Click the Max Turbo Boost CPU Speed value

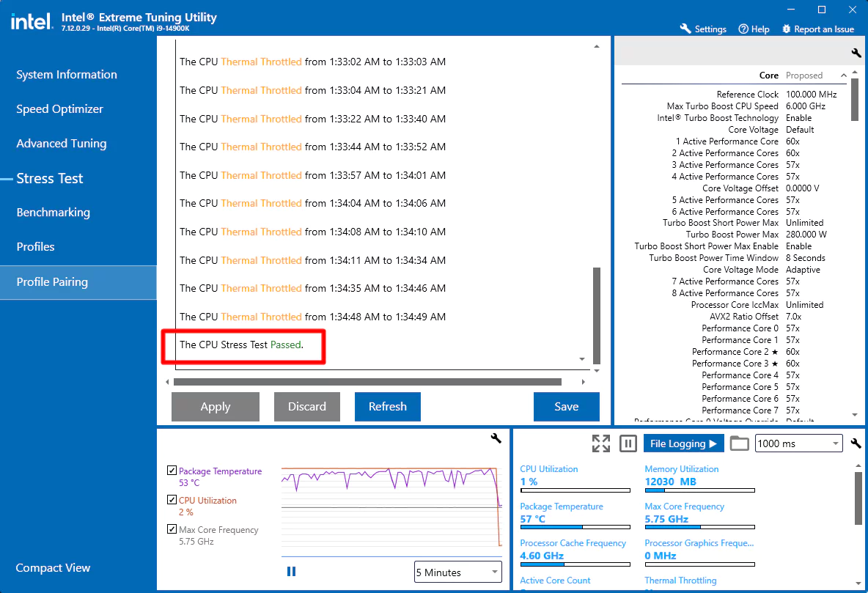click(x=806, y=106)
